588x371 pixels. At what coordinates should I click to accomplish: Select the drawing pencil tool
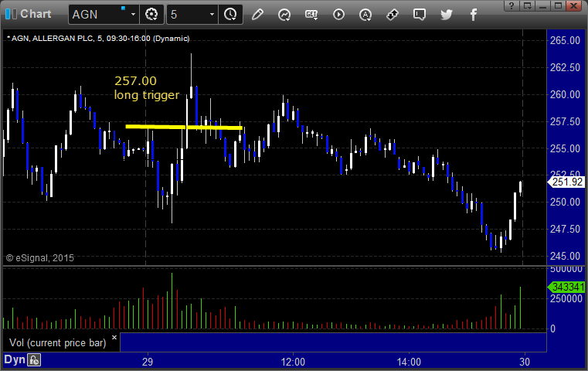[257, 15]
